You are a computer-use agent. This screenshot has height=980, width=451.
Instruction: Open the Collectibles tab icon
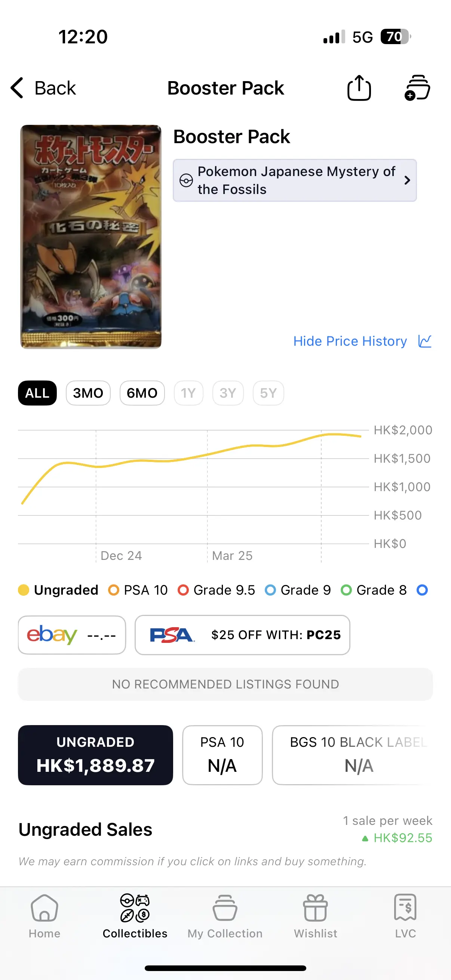tap(135, 908)
